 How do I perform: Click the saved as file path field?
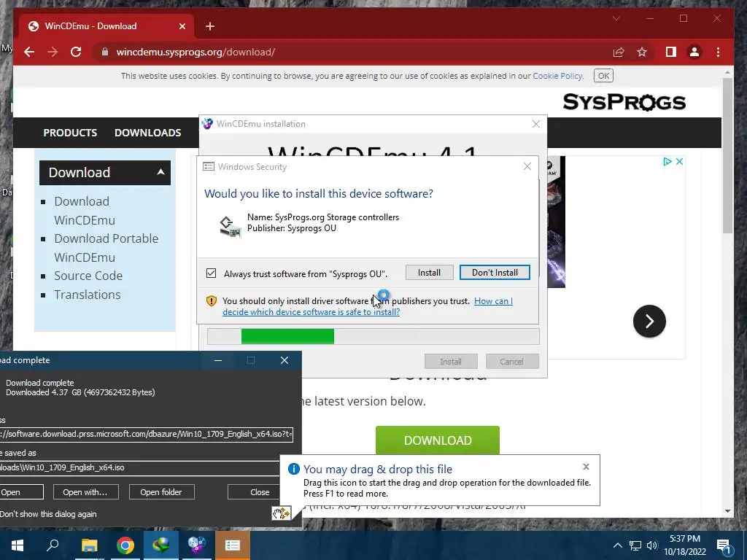(139, 467)
